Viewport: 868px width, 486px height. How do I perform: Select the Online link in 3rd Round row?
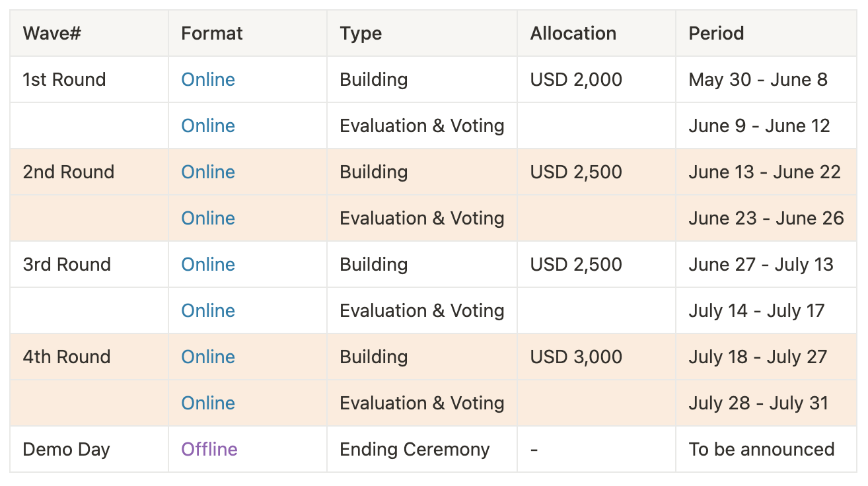208,265
